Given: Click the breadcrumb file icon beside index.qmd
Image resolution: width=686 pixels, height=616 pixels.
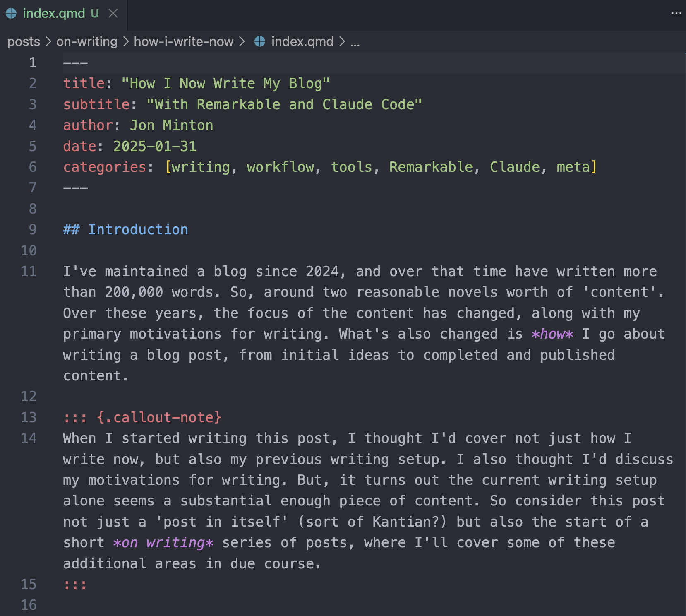Looking at the screenshot, I should [x=259, y=42].
